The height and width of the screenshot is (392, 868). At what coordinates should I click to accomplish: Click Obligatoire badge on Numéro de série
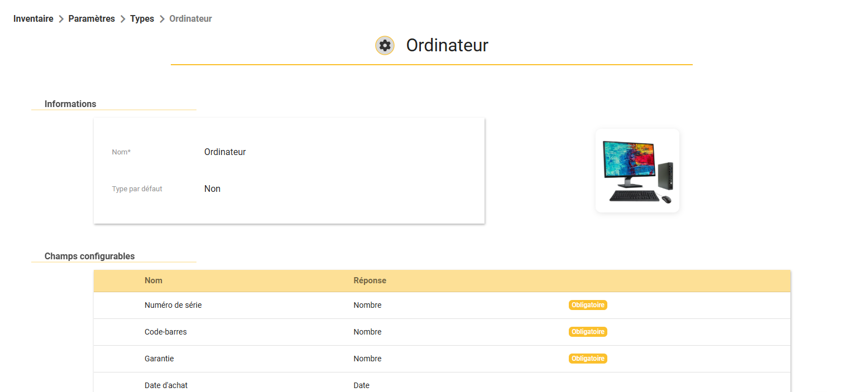tap(588, 305)
